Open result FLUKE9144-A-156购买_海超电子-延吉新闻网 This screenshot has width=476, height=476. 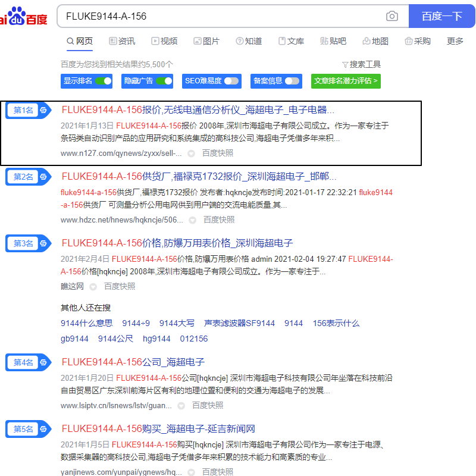[158, 428]
